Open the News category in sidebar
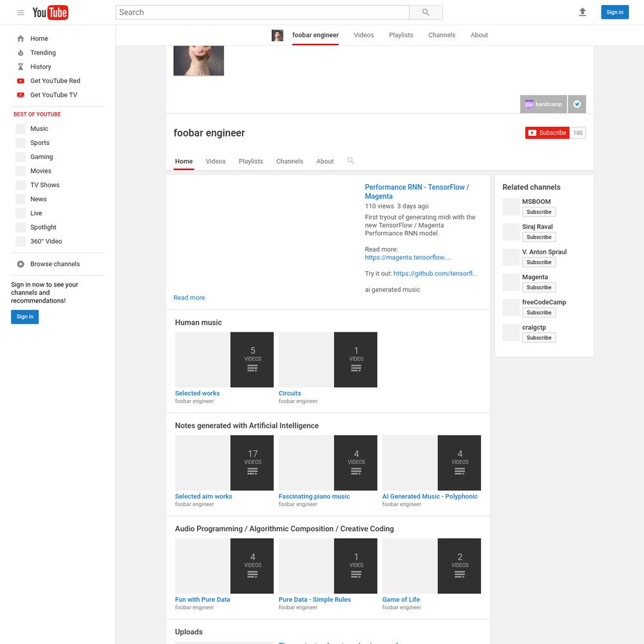 [38, 199]
